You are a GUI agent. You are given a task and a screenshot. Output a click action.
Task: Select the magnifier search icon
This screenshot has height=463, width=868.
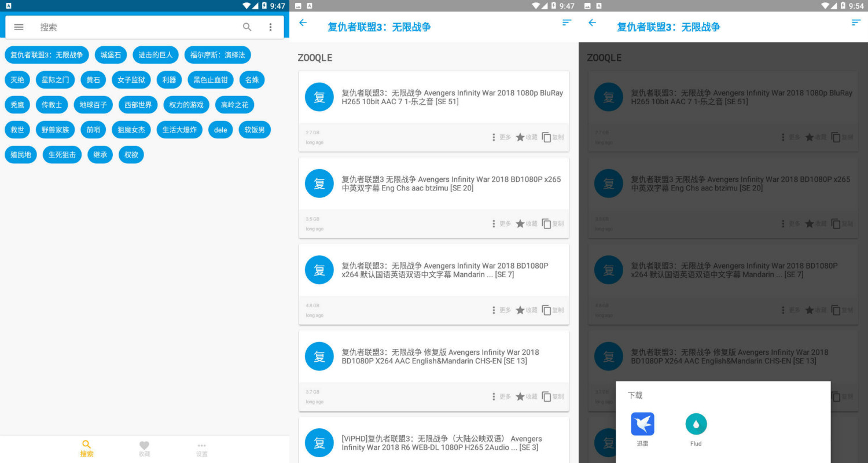pyautogui.click(x=247, y=27)
